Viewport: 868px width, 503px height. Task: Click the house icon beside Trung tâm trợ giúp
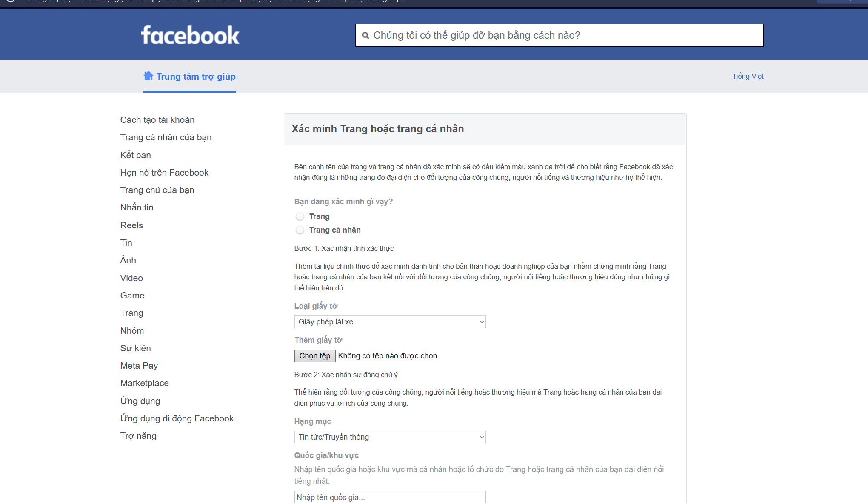[x=148, y=76]
